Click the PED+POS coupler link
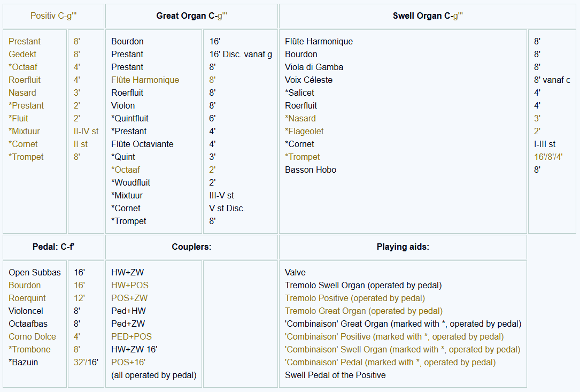Screen dimensions: 580x392 132,336
